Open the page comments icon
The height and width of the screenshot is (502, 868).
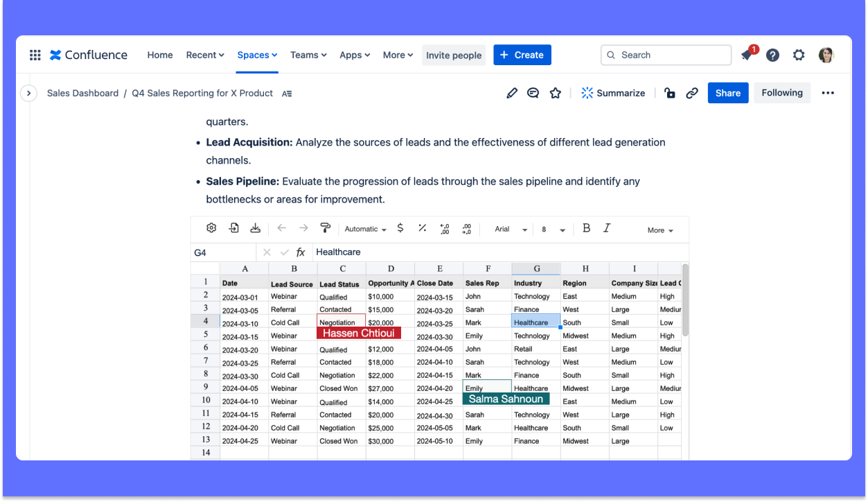coord(533,93)
